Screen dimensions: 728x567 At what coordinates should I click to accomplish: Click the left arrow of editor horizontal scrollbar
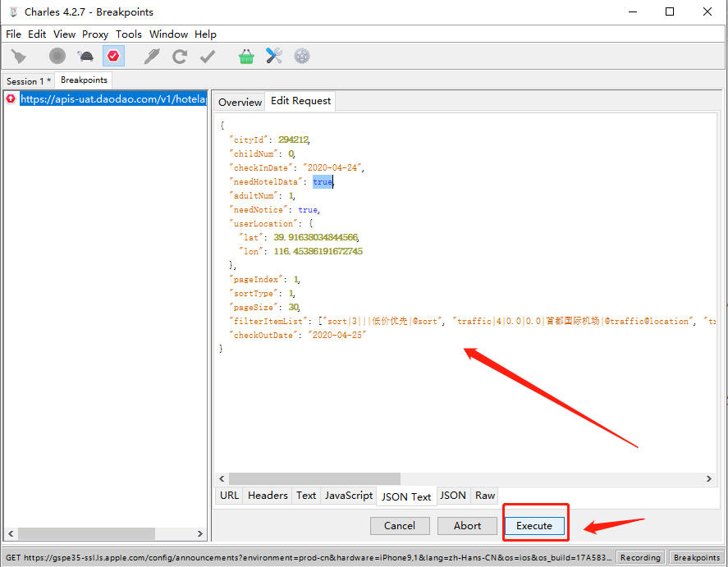click(222, 479)
